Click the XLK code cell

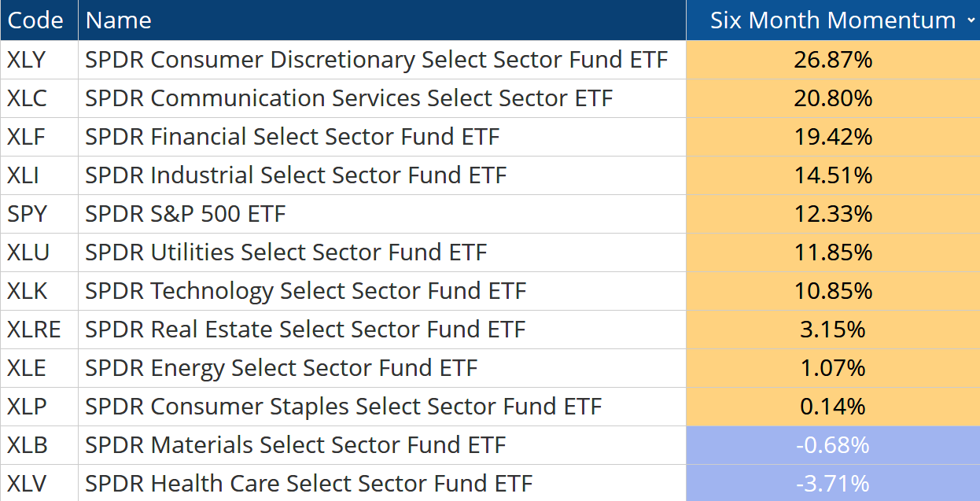[27, 291]
